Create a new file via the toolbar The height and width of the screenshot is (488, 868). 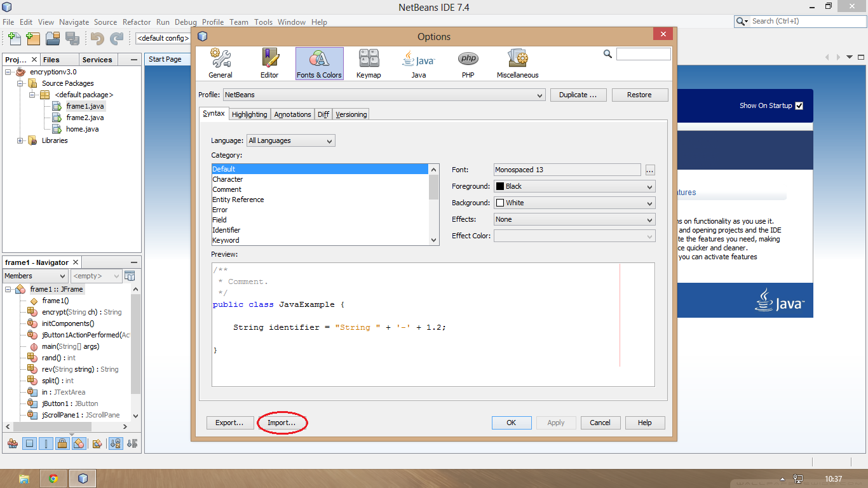click(x=14, y=39)
